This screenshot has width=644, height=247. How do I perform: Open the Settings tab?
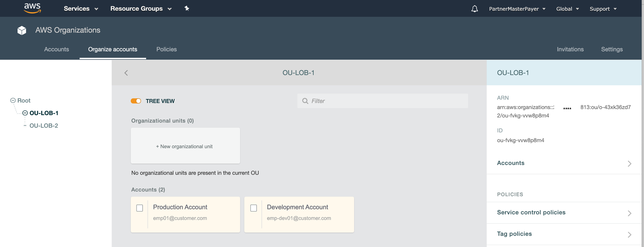tap(612, 49)
